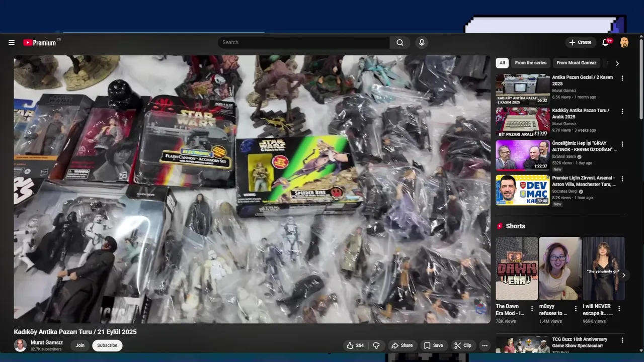Select the From Murat Gamsız chip
Image resolution: width=644 pixels, height=362 pixels.
coord(576,63)
